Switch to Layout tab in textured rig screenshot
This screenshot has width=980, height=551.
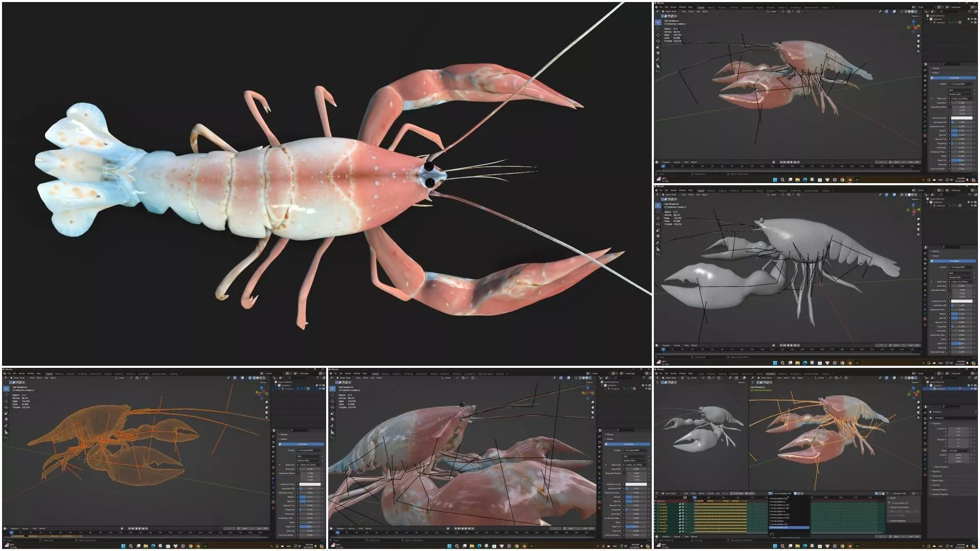tap(701, 8)
